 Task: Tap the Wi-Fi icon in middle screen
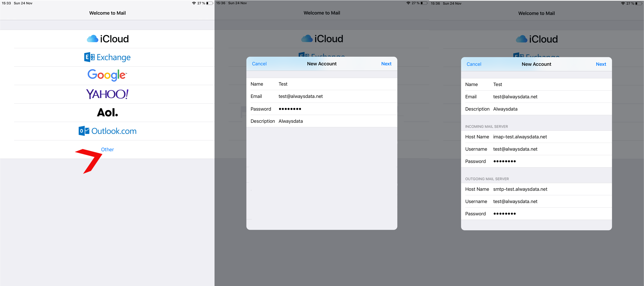[408, 3]
